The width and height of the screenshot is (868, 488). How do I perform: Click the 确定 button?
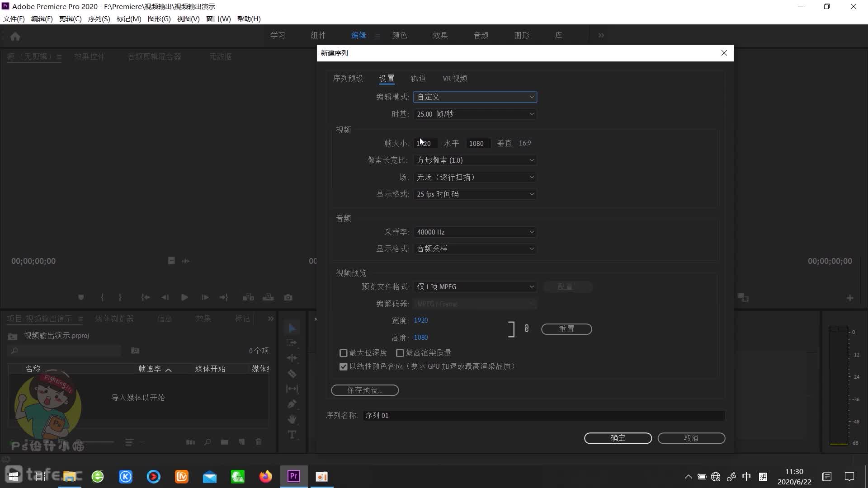[x=618, y=438]
